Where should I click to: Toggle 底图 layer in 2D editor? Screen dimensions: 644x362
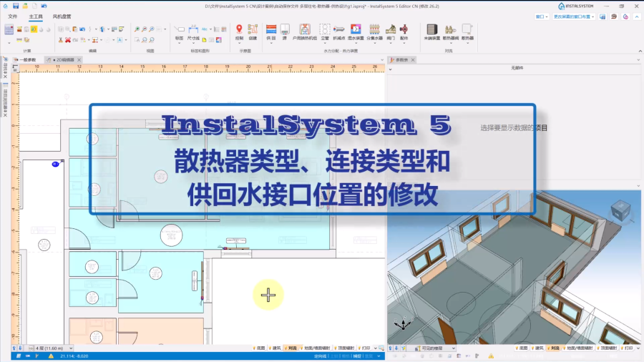pos(260,348)
